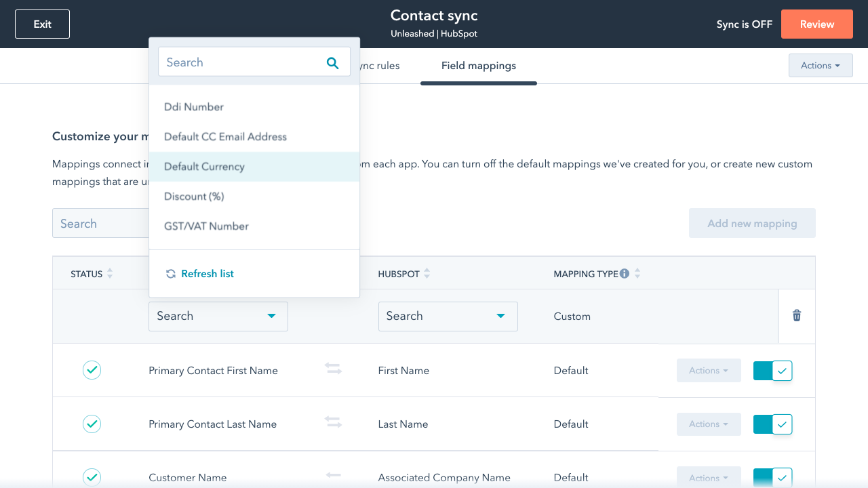Toggle off the First Name mapping switch

pos(772,371)
